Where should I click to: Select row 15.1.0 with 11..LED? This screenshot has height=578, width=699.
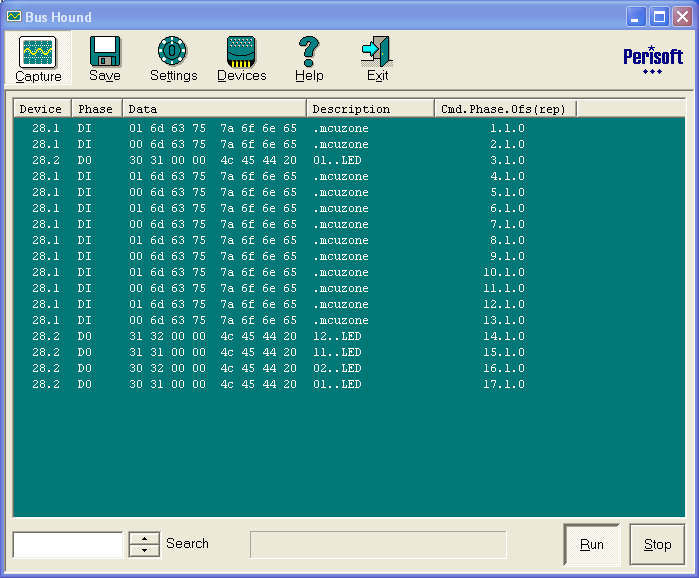coord(349,353)
